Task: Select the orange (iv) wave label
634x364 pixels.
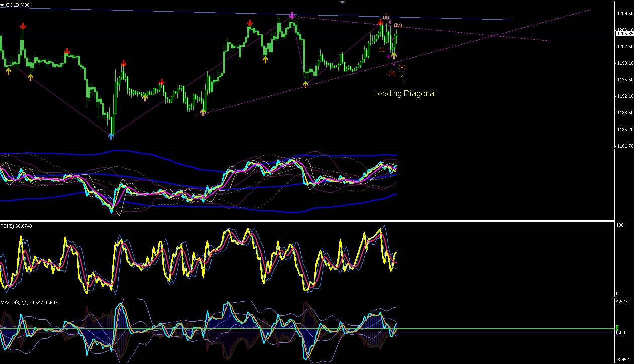Action: (398, 25)
